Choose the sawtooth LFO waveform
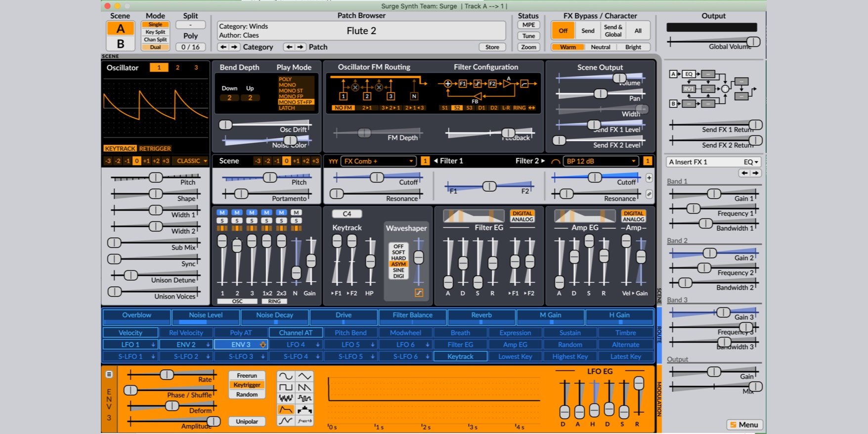The image size is (868, 434). pos(304,387)
